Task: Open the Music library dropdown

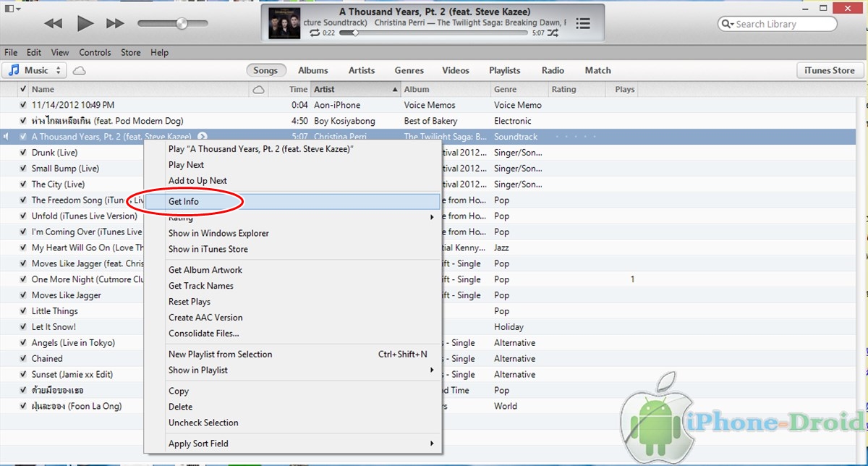Action: click(x=35, y=70)
